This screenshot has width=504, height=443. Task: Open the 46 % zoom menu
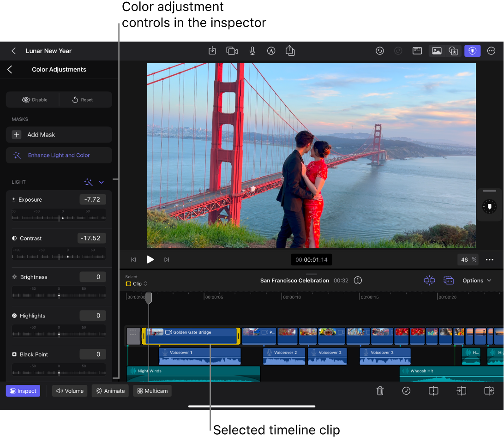(468, 260)
